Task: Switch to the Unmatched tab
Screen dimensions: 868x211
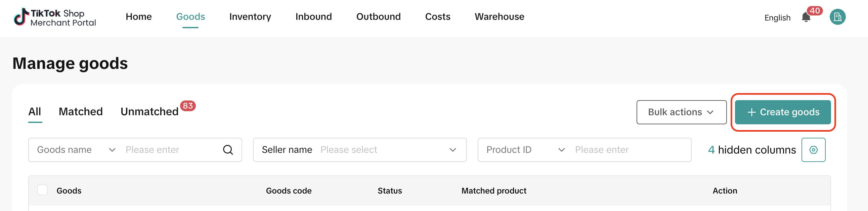Action: click(149, 112)
